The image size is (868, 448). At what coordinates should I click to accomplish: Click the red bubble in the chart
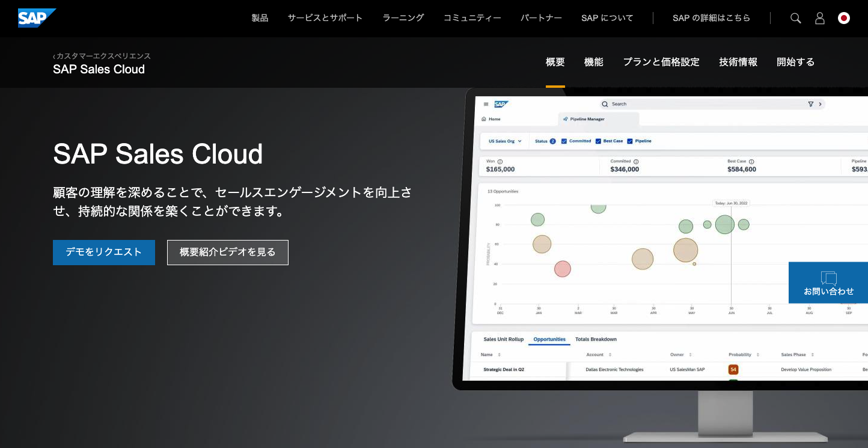(x=562, y=269)
